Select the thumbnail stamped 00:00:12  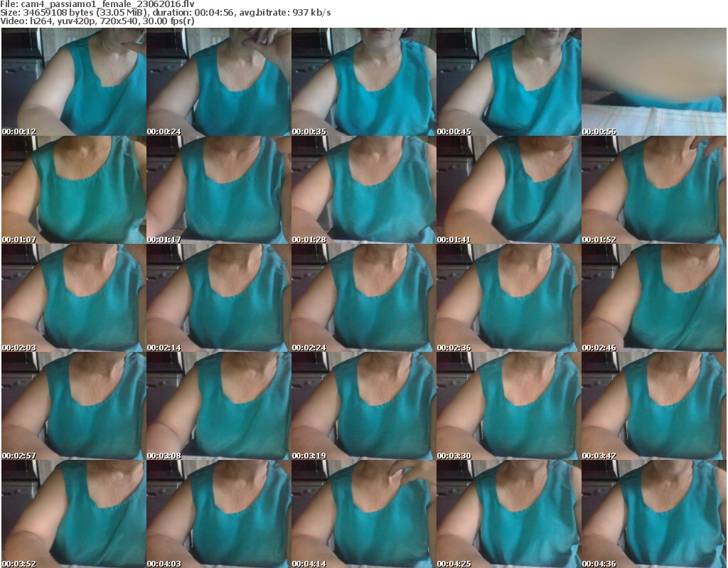tap(74, 82)
